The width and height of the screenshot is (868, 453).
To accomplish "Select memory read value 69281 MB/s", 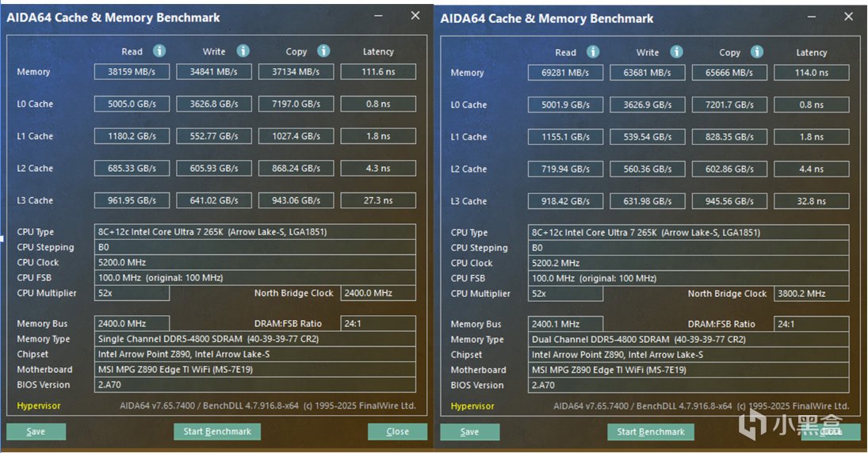I will click(x=565, y=72).
